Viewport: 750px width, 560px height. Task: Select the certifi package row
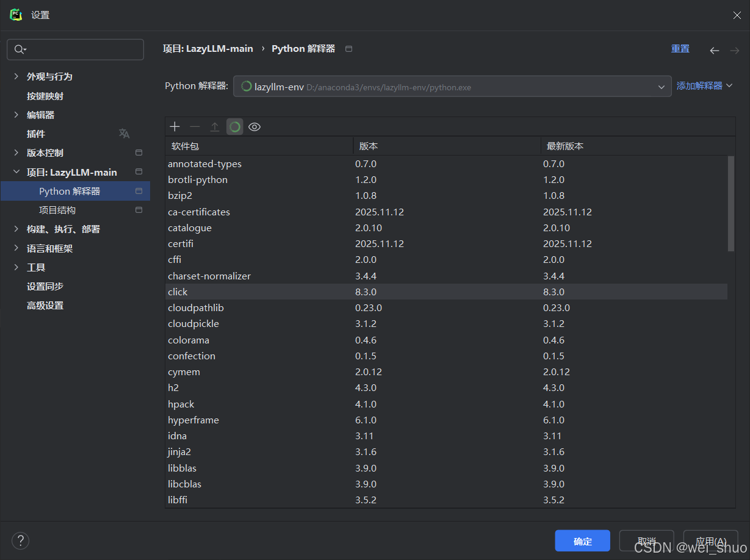tap(446, 243)
